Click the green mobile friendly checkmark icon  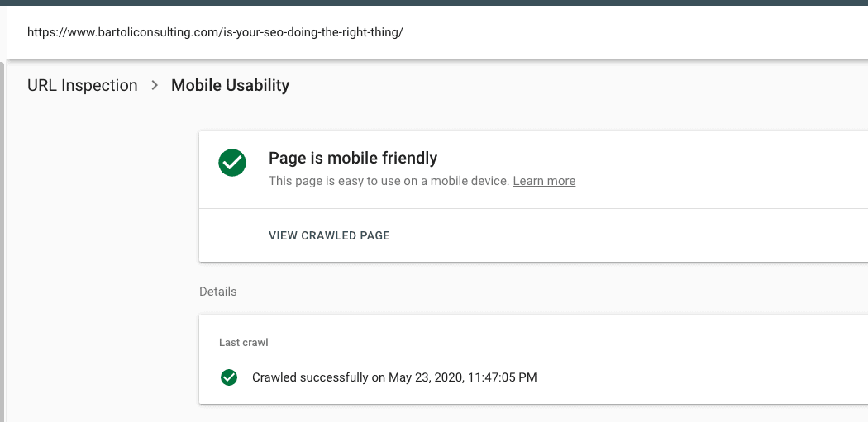point(232,163)
